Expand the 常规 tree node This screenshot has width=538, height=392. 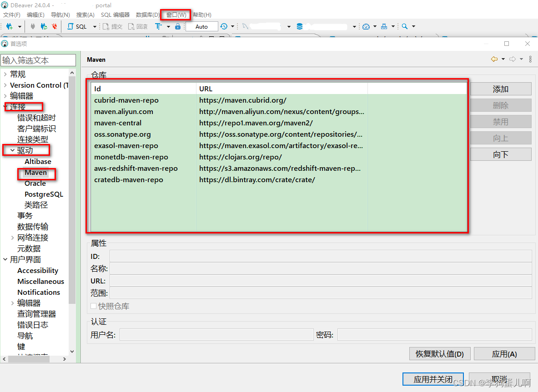click(x=5, y=74)
